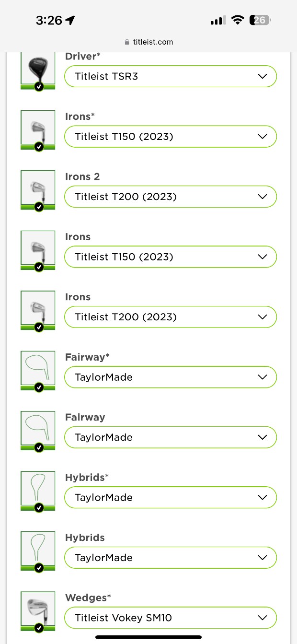The height and width of the screenshot is (644, 297).
Task: Tap the titleist.com address text
Action: tap(153, 42)
